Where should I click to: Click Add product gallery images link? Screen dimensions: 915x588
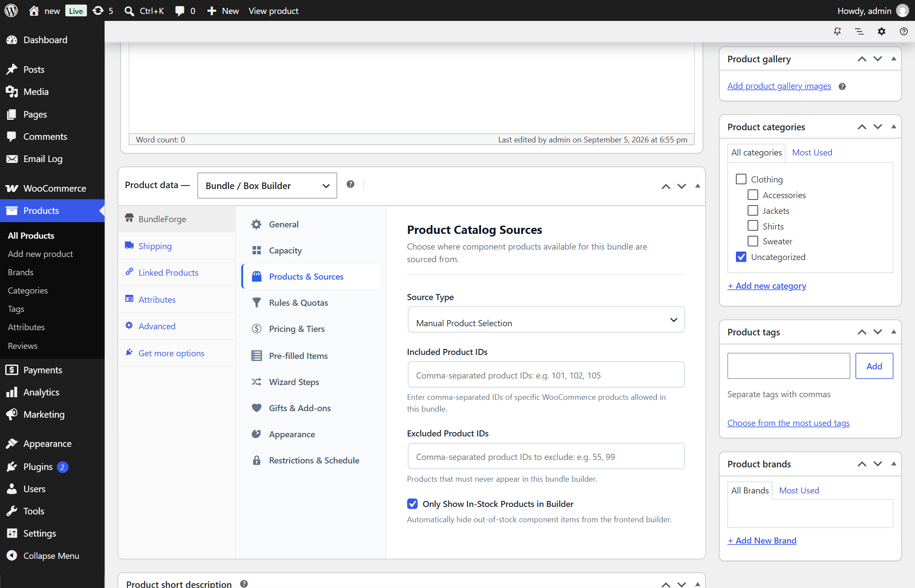click(779, 86)
